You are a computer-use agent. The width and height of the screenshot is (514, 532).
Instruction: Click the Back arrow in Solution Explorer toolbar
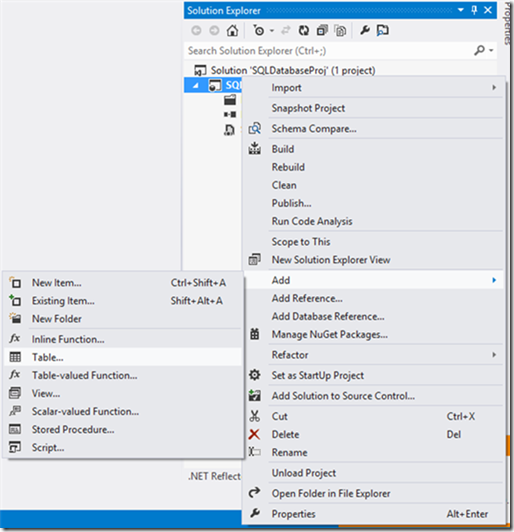[196, 31]
